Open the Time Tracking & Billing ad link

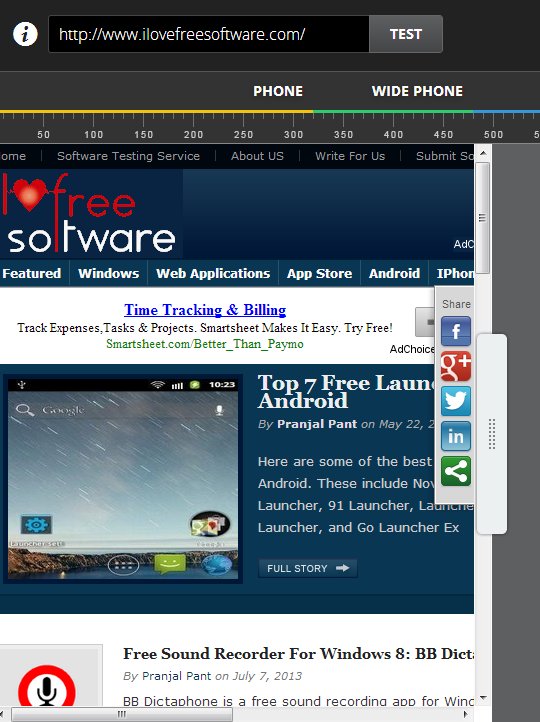coord(205,310)
